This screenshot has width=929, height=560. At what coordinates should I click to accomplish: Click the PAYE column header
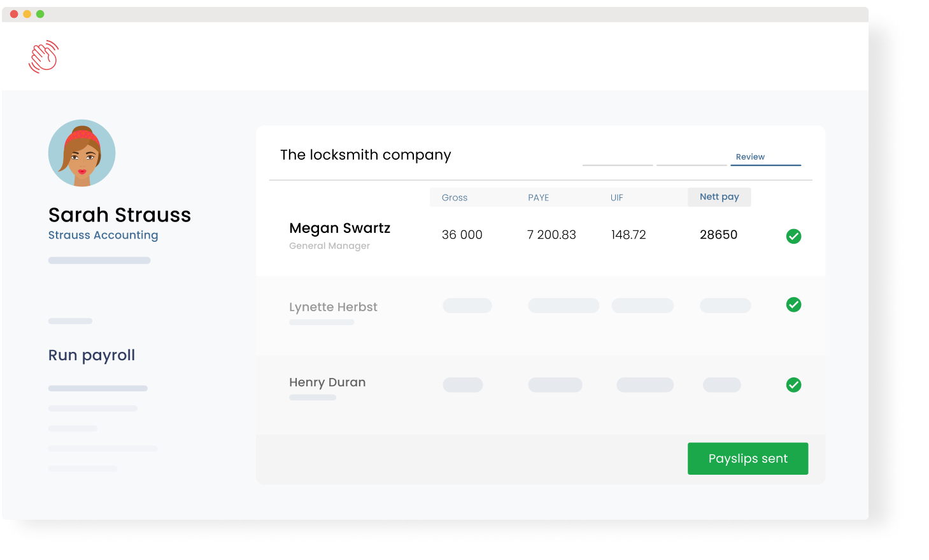[539, 198]
